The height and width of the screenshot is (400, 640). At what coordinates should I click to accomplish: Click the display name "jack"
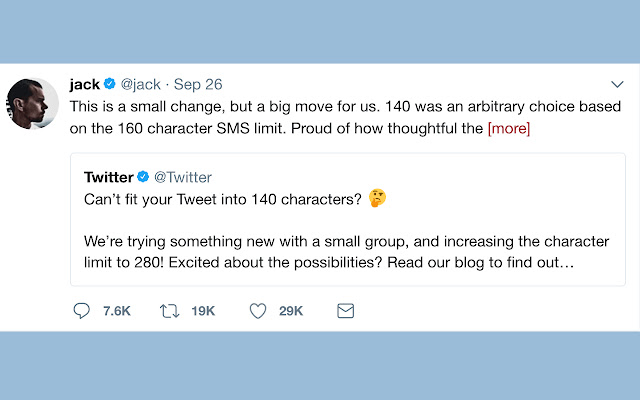coord(84,85)
